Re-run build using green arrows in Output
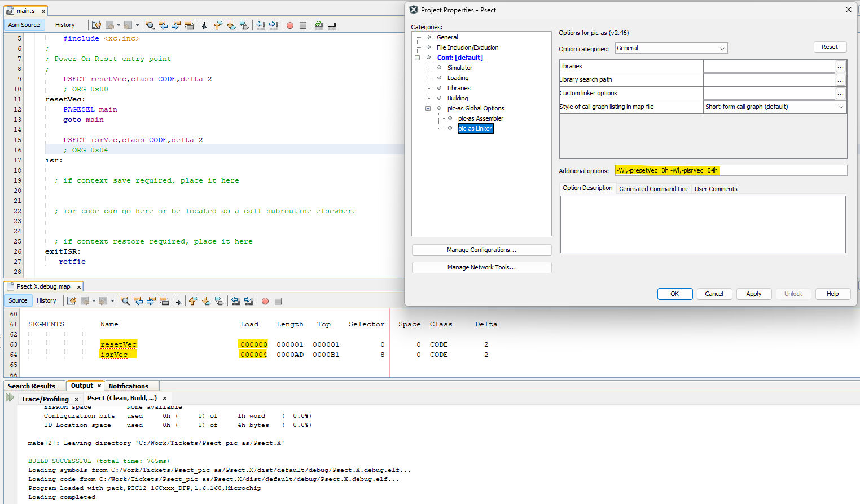 click(x=10, y=397)
